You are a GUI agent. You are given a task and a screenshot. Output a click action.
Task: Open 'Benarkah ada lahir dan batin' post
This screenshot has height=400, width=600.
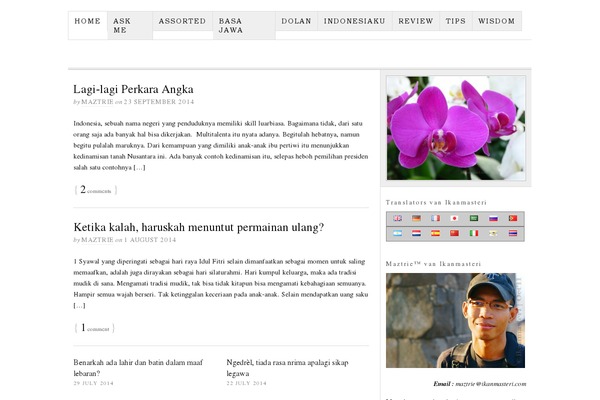138,368
